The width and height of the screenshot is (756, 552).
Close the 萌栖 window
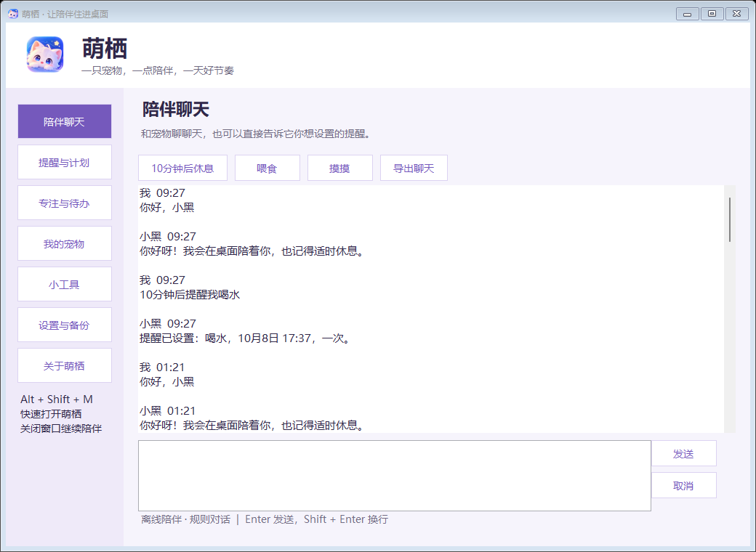[736, 14]
